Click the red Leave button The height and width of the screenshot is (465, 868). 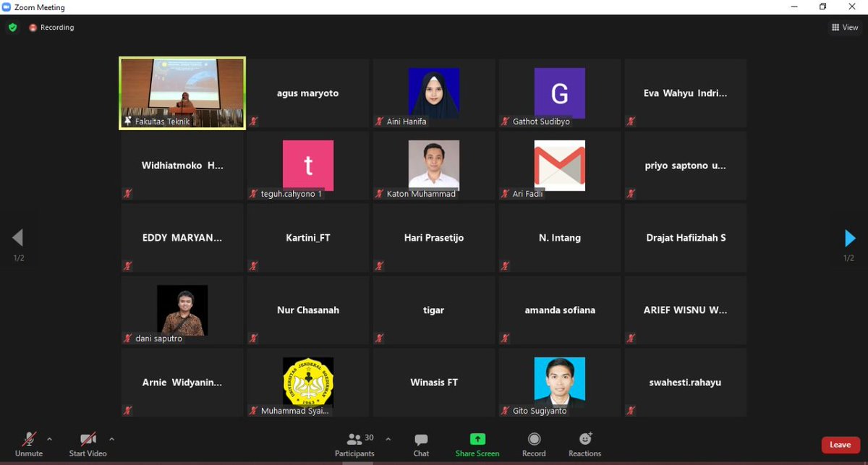840,445
